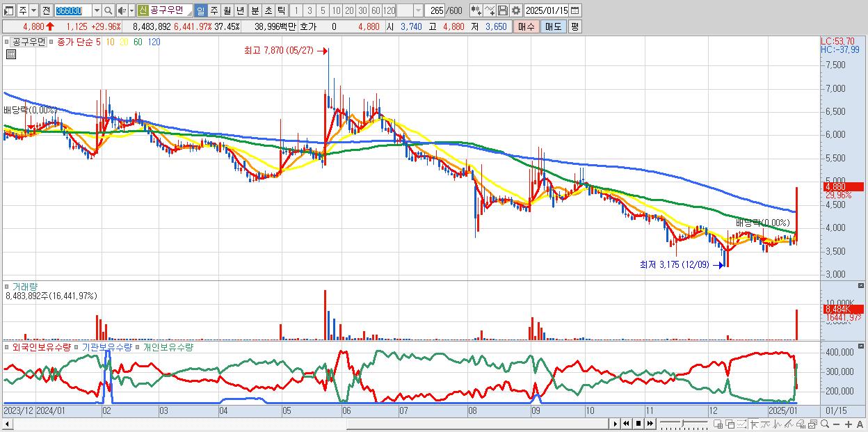Click the eraser chart tool icon
The height and width of the screenshot is (432, 868).
801,424
